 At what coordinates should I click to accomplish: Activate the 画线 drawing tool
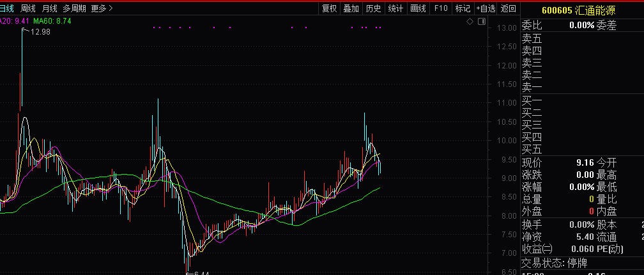(x=418, y=8)
